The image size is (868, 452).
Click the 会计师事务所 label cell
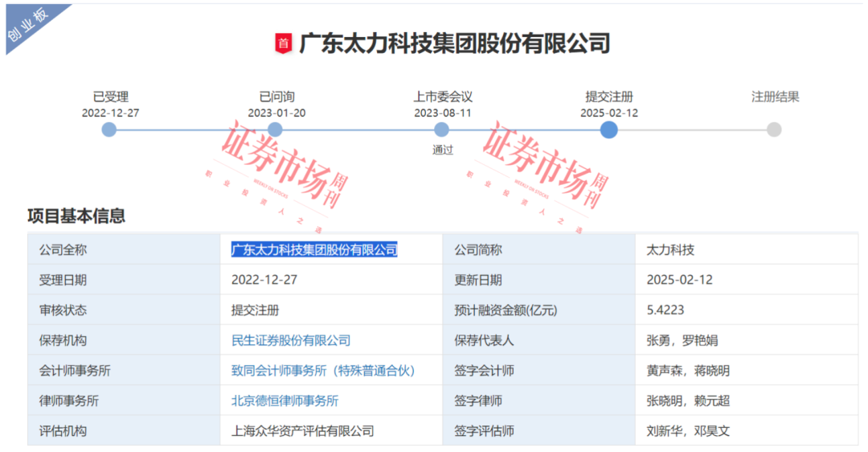click(x=124, y=371)
